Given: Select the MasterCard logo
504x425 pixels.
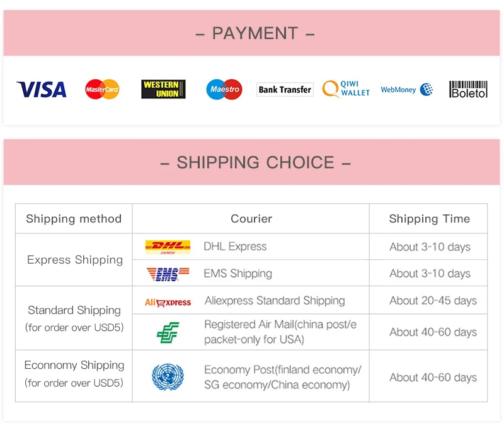Looking at the screenshot, I should click(102, 89).
